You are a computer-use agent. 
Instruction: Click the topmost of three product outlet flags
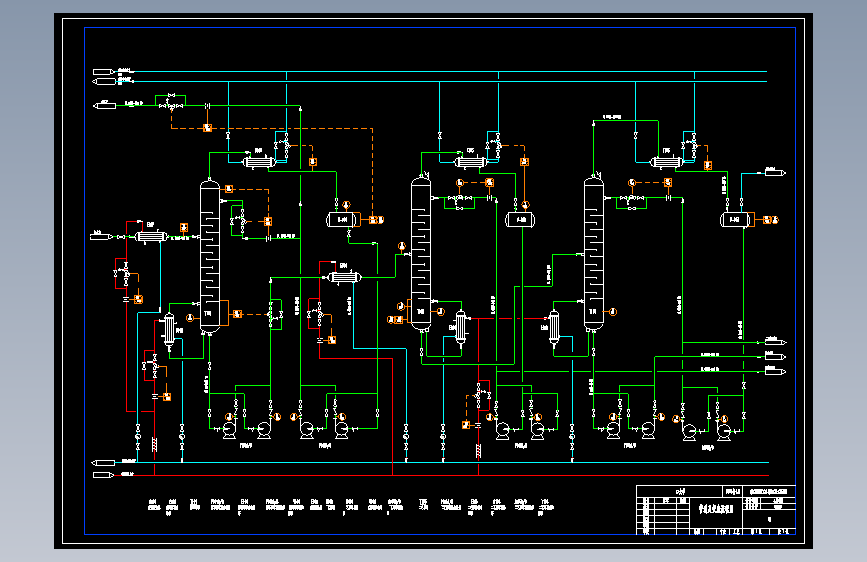775,342
